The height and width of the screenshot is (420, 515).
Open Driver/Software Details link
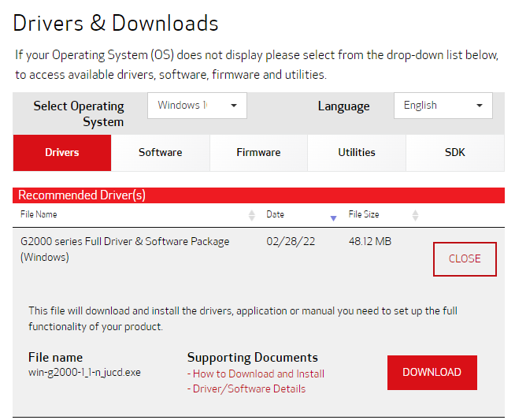pos(249,388)
